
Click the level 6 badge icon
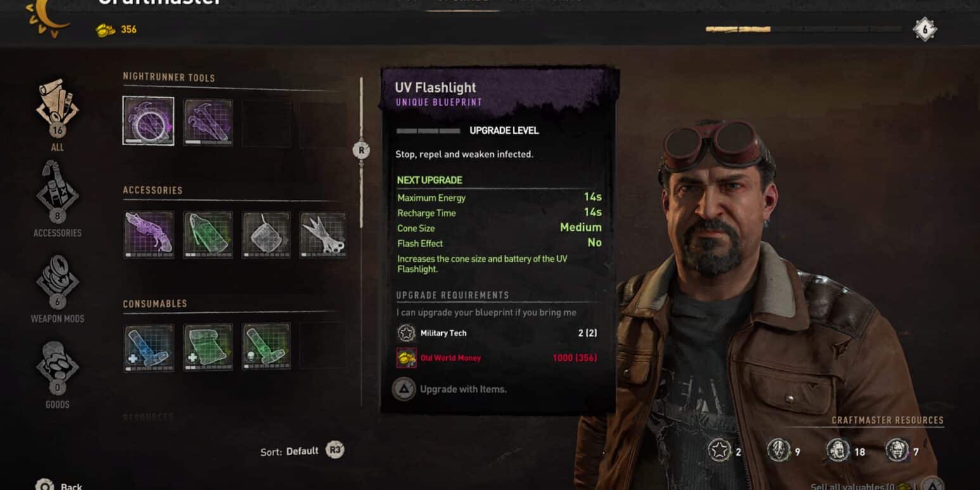coord(924,29)
